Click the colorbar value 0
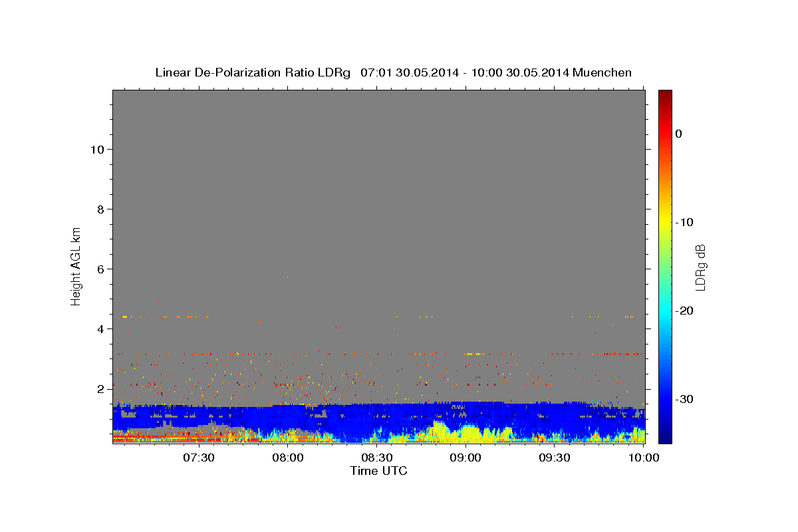 679,134
